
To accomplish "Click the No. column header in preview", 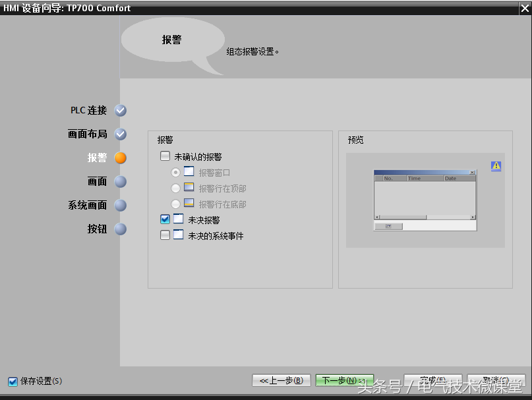I will click(395, 178).
